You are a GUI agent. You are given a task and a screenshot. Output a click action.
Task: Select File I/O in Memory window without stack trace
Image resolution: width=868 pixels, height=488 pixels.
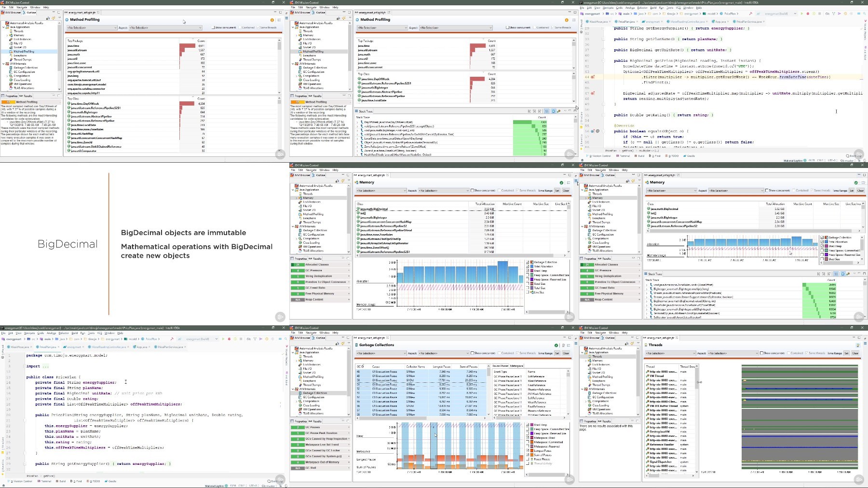pos(305,206)
